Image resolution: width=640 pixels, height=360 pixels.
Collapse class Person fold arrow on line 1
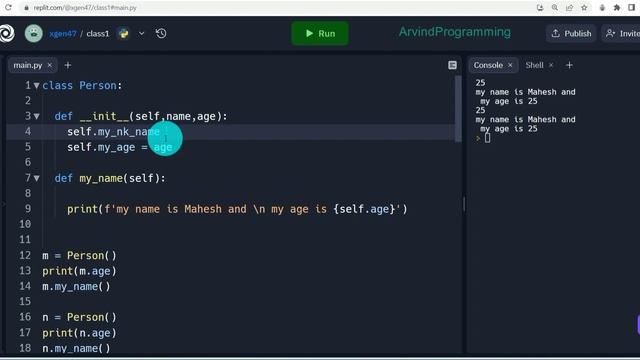pos(37,86)
